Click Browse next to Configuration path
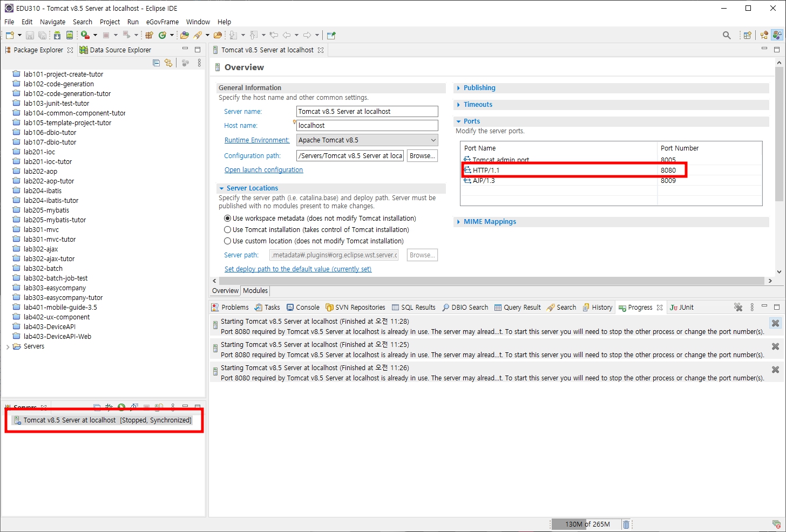Screen dimensions: 786x532 (x=422, y=156)
